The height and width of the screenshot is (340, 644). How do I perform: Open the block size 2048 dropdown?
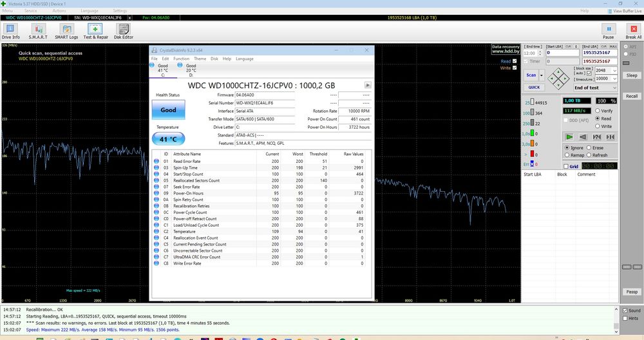coord(614,71)
